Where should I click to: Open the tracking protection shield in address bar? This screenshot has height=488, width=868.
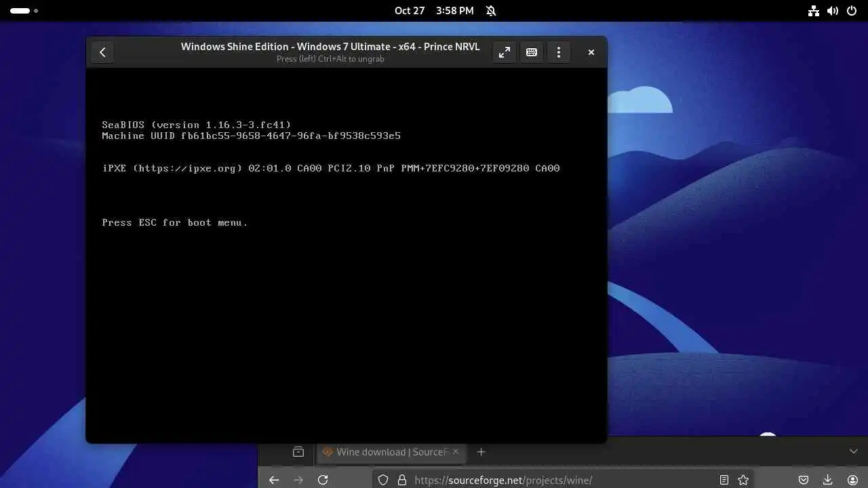point(383,480)
